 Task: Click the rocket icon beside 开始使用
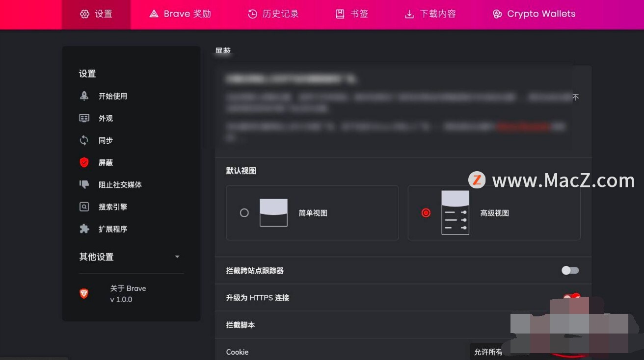[x=84, y=96]
